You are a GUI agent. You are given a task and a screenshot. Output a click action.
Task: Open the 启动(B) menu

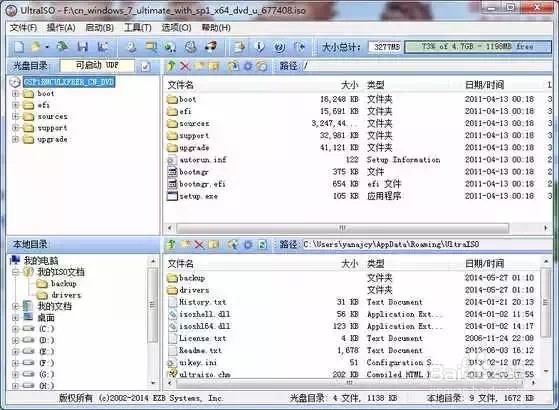tap(99, 27)
